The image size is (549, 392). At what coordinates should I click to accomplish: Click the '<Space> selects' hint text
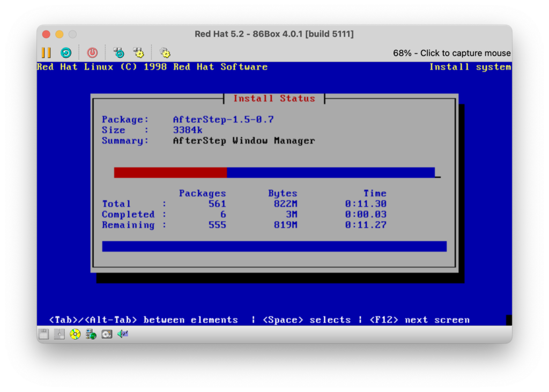307,320
